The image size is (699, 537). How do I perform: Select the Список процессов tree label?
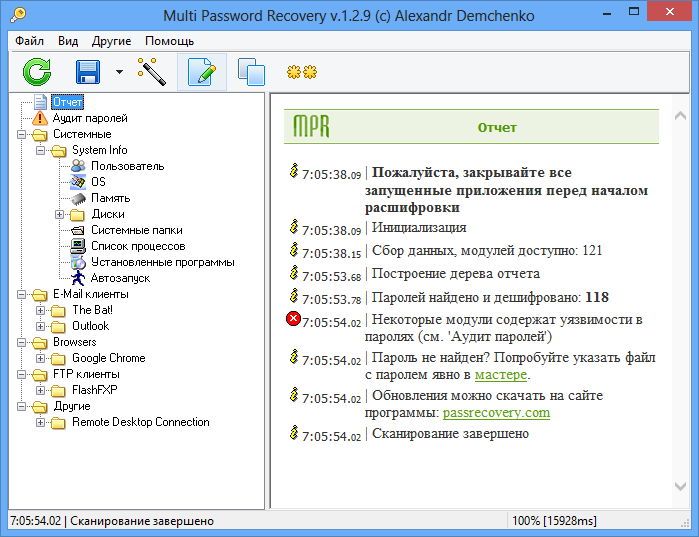pos(138,246)
